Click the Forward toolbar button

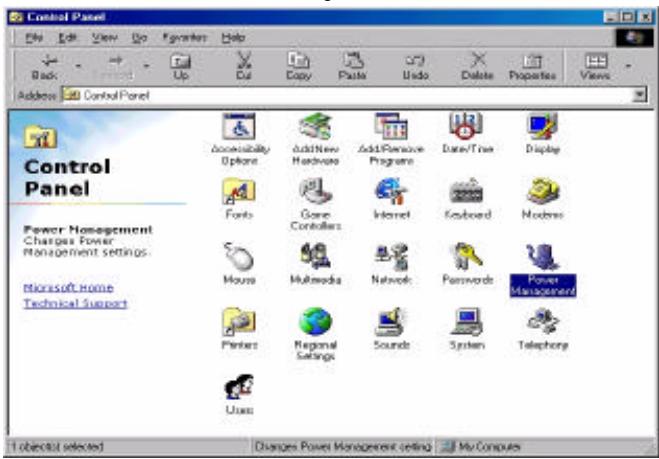coord(115,67)
